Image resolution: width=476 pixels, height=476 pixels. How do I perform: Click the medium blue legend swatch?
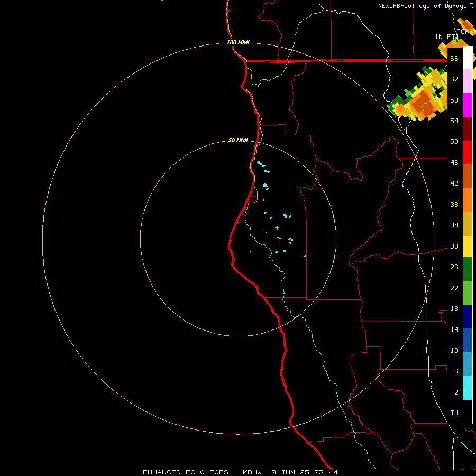point(467,340)
